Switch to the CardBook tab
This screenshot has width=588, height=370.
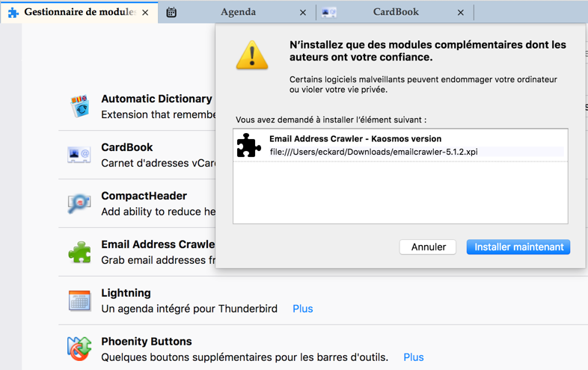point(395,12)
